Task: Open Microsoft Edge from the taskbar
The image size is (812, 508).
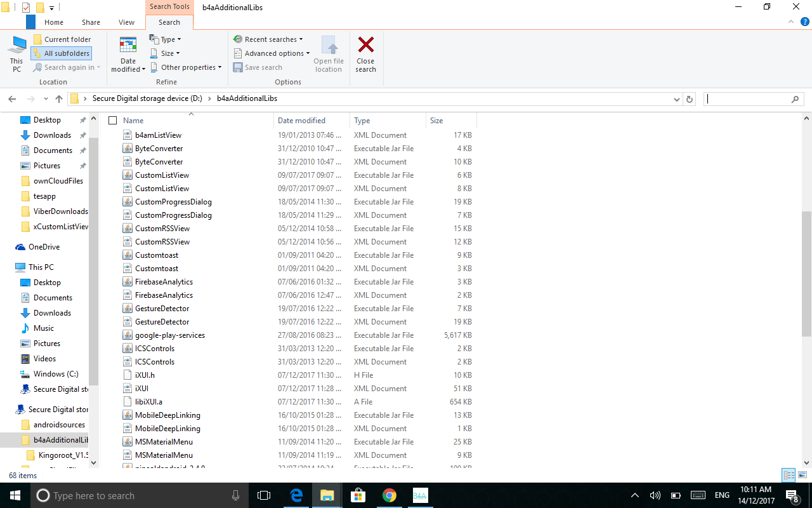Action: click(296, 495)
